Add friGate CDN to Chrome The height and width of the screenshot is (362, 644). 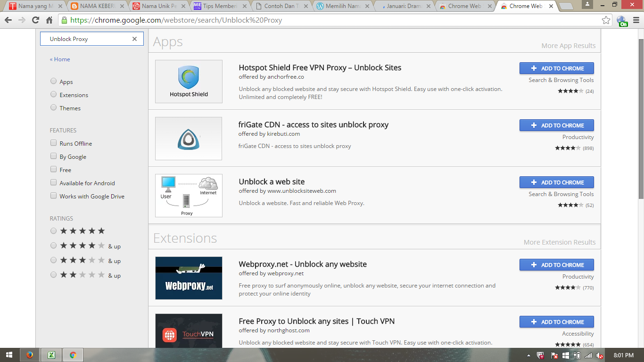point(556,125)
